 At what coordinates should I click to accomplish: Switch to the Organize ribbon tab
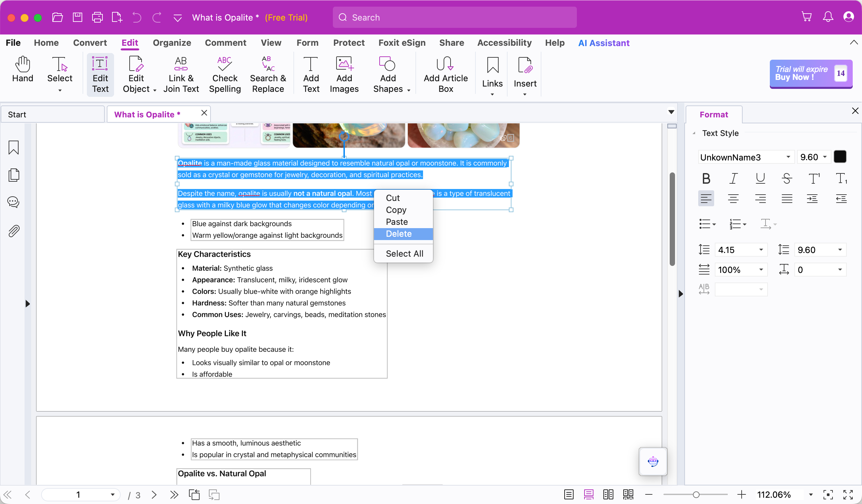172,43
